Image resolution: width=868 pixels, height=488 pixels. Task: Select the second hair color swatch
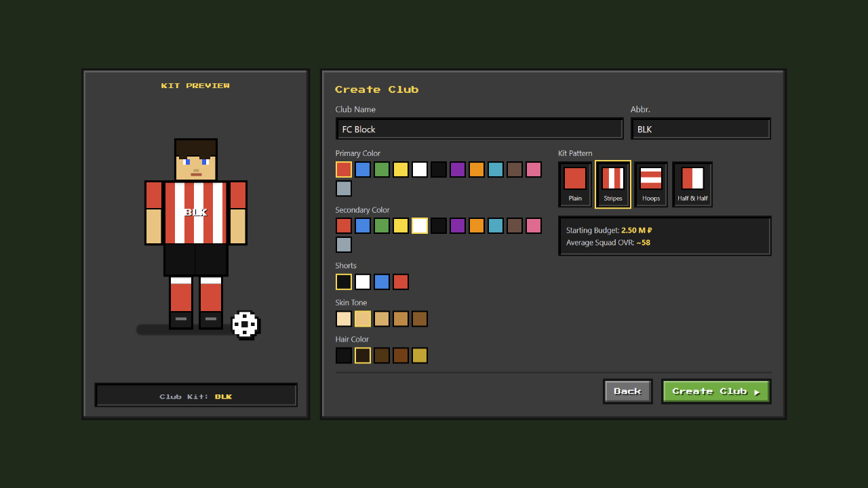[363, 355]
